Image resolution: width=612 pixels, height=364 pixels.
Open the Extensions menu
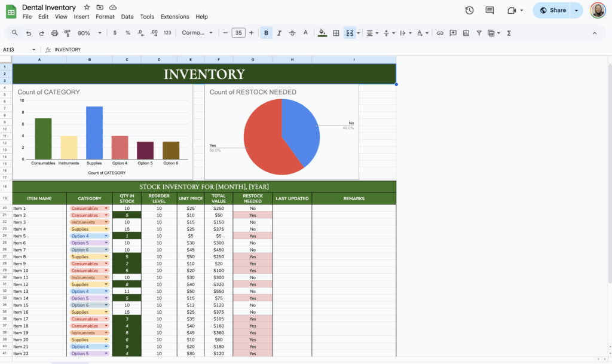coord(175,17)
